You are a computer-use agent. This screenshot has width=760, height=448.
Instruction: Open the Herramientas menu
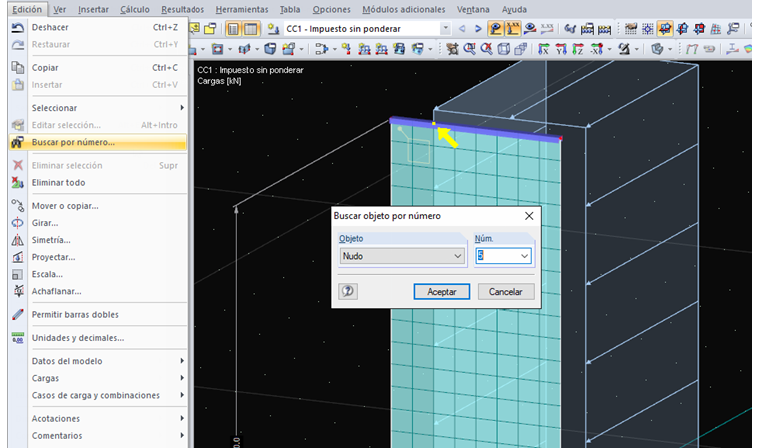(242, 9)
